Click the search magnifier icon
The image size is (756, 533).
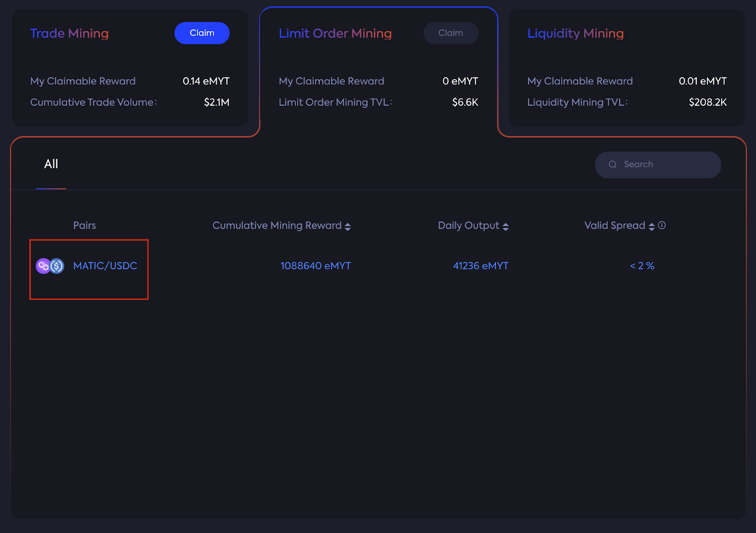pyautogui.click(x=613, y=164)
